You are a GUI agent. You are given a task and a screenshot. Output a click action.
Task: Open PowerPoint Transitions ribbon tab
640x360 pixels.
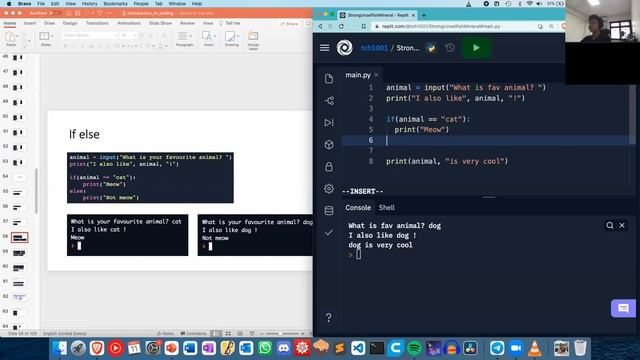(97, 23)
